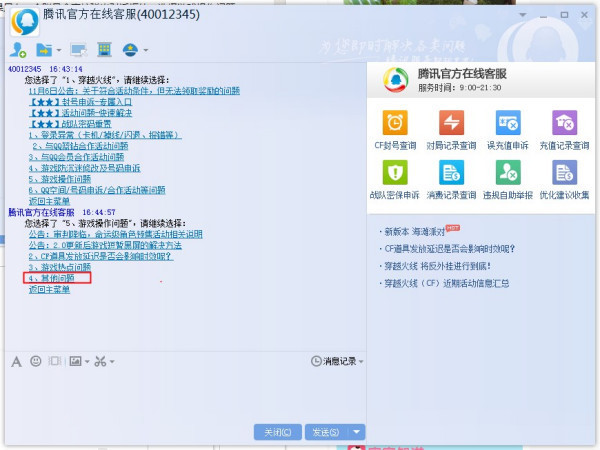Open the yellow apps grid icon
The width and height of the screenshot is (600, 450).
pos(104,49)
